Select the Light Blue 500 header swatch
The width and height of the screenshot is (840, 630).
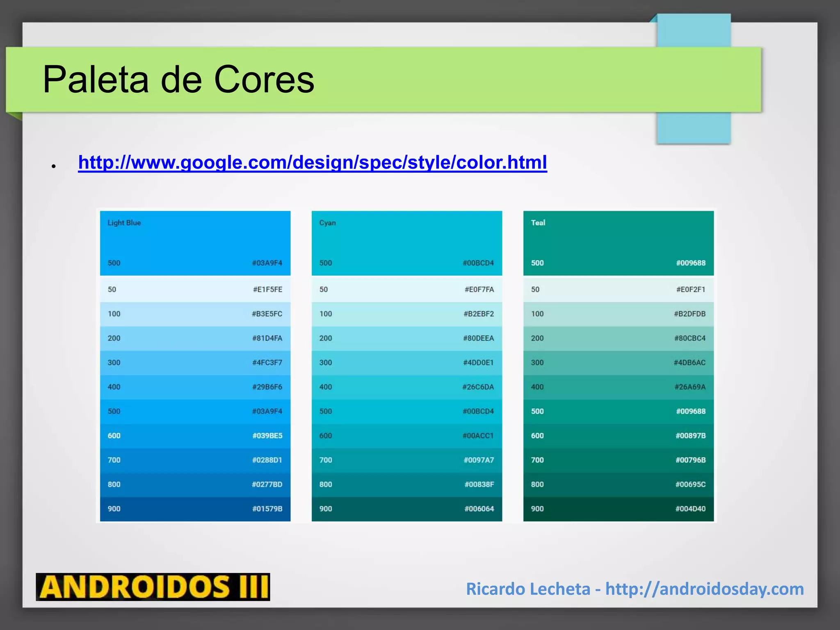pyautogui.click(x=195, y=243)
